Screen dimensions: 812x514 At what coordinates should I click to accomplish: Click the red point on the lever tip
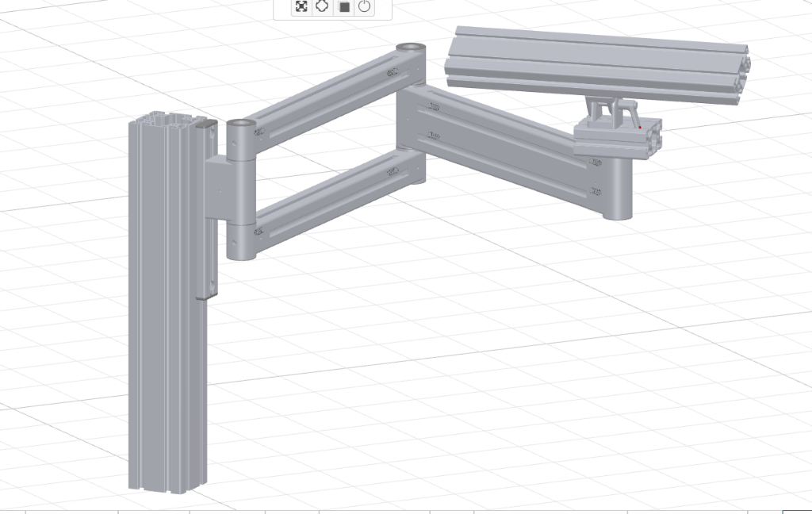(x=640, y=126)
